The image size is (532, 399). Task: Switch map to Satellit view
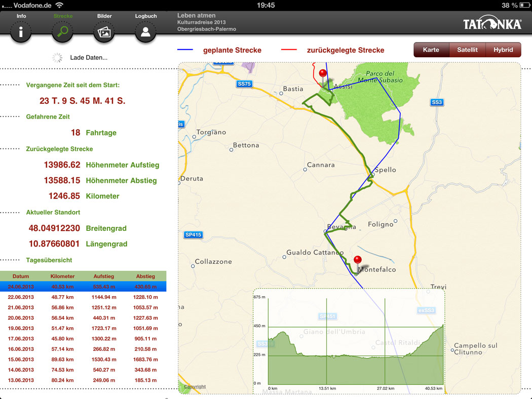click(467, 50)
